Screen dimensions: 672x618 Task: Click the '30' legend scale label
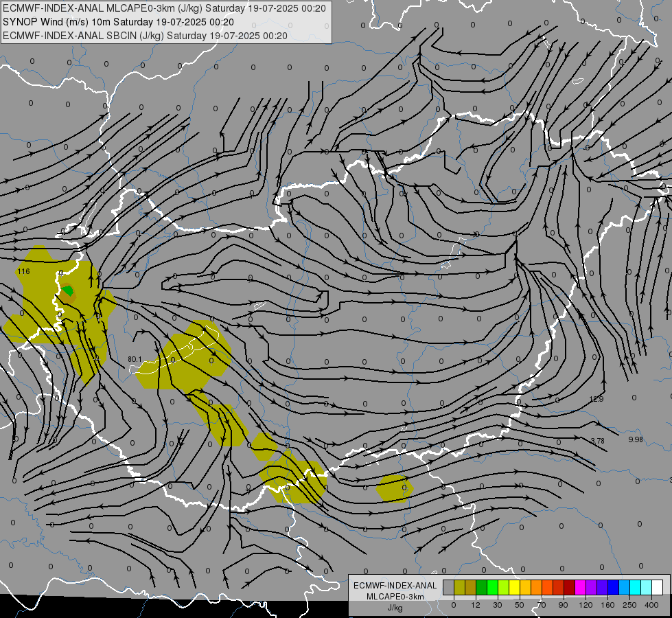[x=498, y=605]
